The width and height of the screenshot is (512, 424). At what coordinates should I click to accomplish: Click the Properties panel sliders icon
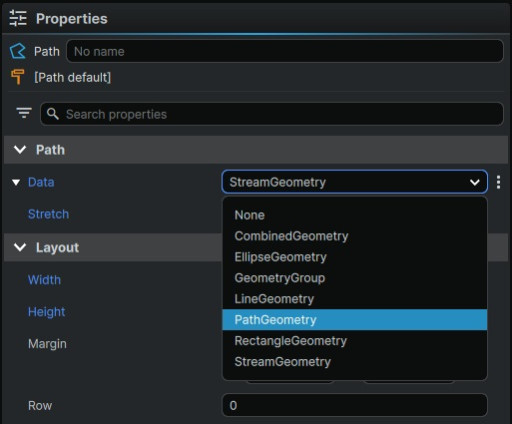coord(18,18)
